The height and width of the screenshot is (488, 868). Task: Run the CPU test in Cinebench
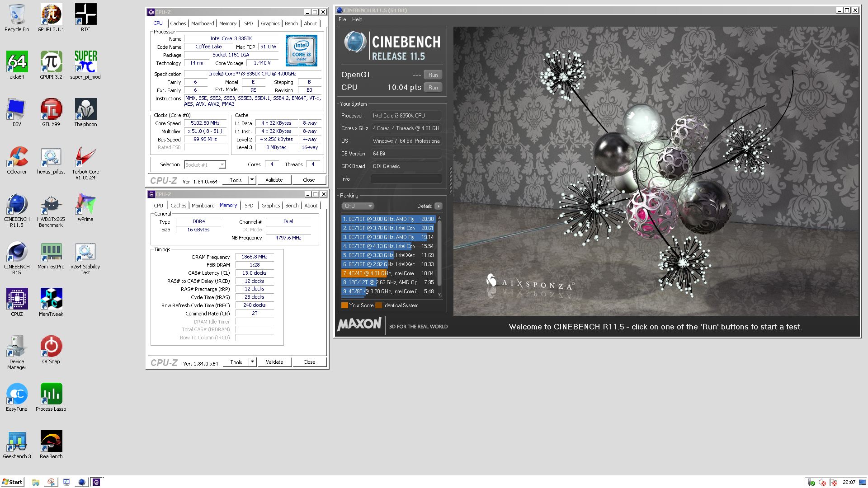coord(433,88)
